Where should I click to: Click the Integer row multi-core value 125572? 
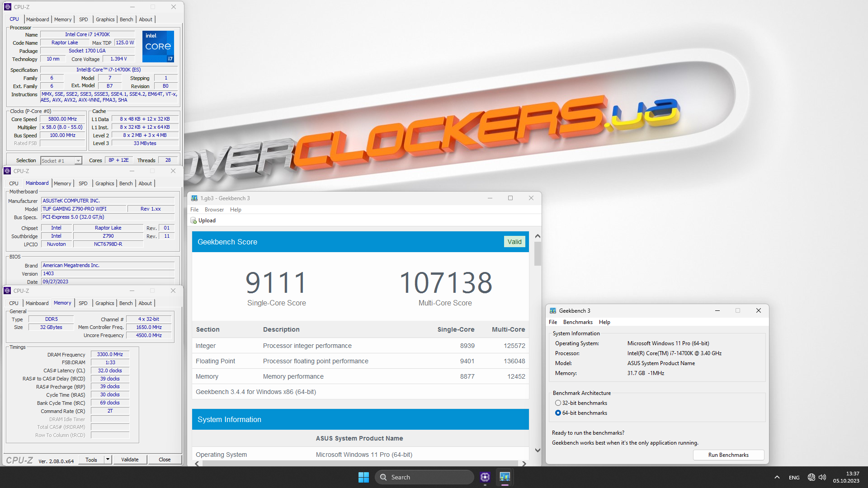pos(514,346)
